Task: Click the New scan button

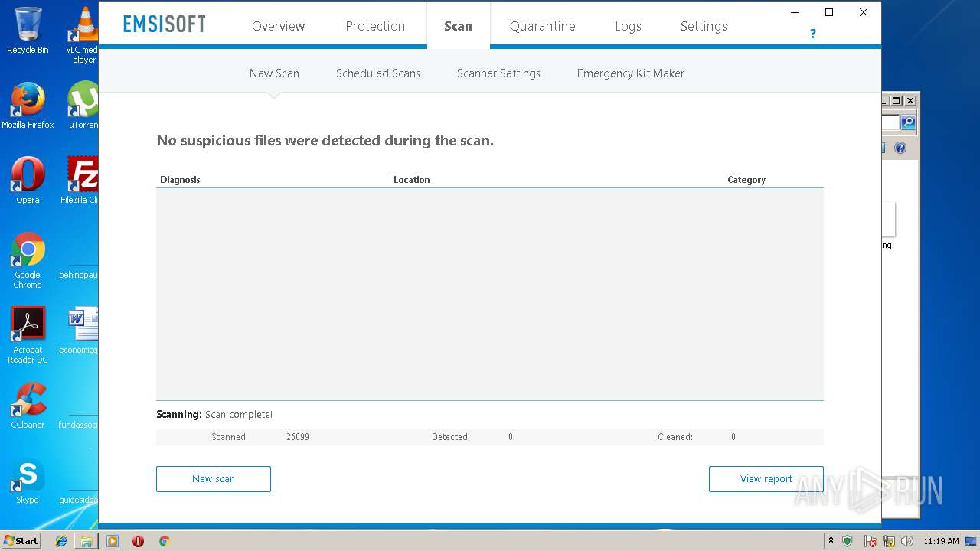Action: click(x=214, y=479)
